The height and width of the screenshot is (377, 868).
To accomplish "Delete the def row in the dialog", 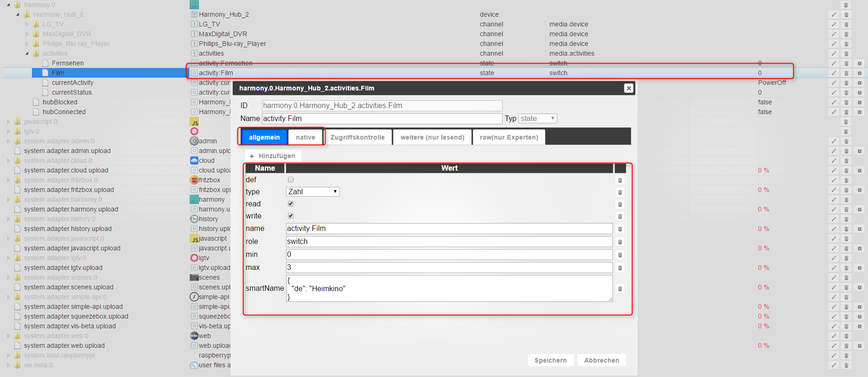I will [620, 180].
